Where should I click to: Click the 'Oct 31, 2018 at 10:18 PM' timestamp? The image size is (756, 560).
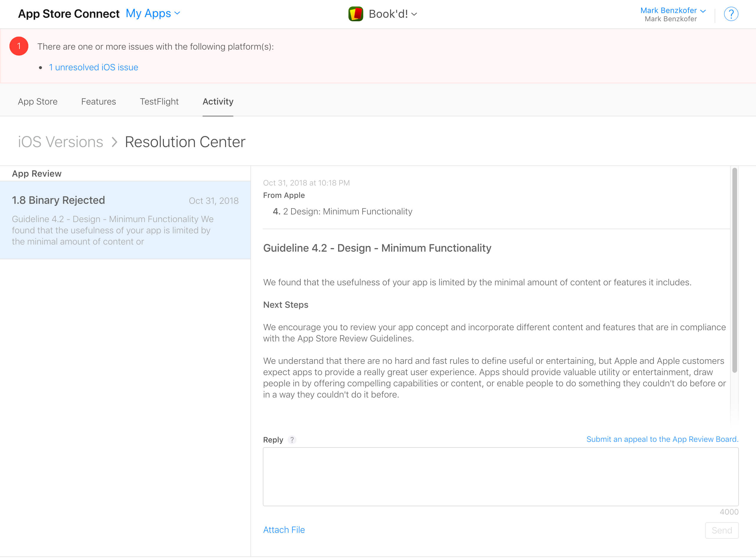[306, 183]
